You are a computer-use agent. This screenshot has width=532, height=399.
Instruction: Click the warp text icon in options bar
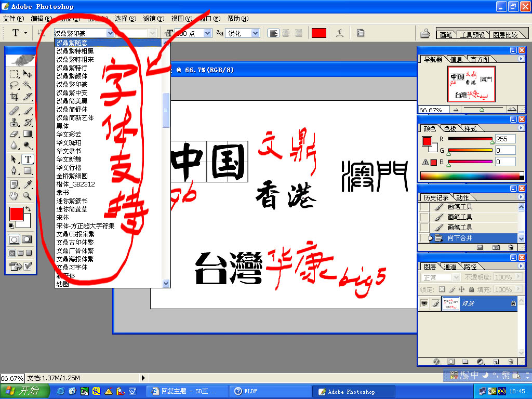coord(340,33)
